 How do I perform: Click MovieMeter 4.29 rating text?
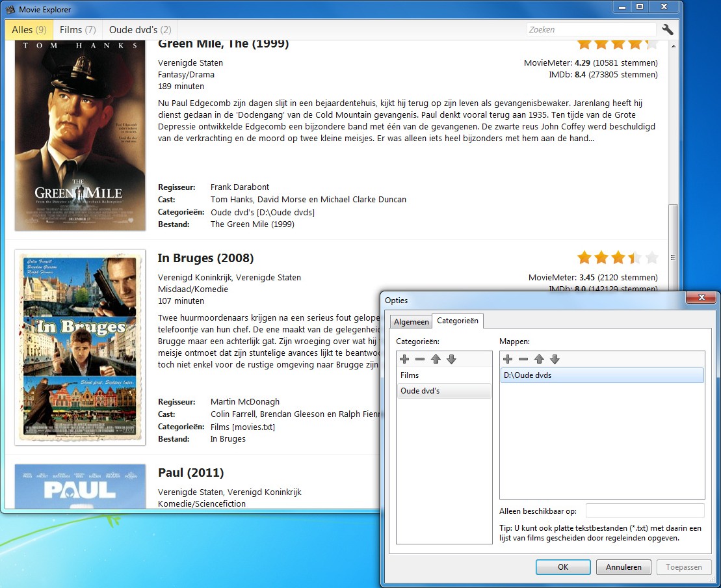590,62
